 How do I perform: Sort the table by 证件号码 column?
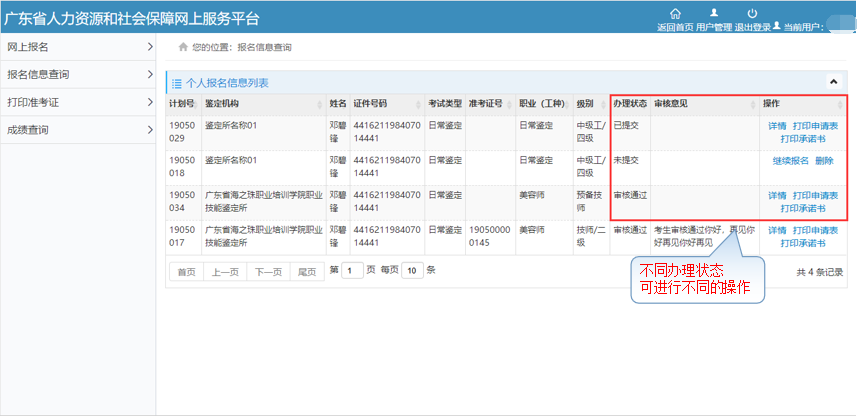coord(387,104)
